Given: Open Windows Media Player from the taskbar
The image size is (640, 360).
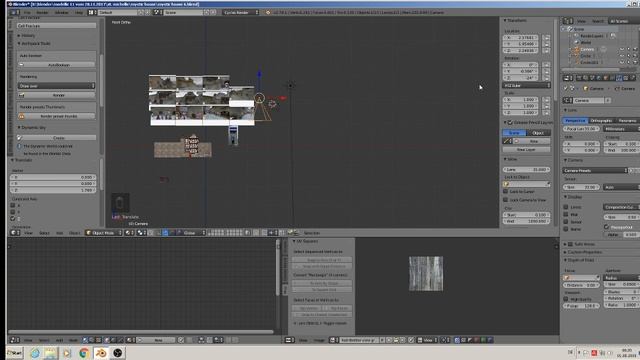Looking at the screenshot, I should tap(67, 353).
